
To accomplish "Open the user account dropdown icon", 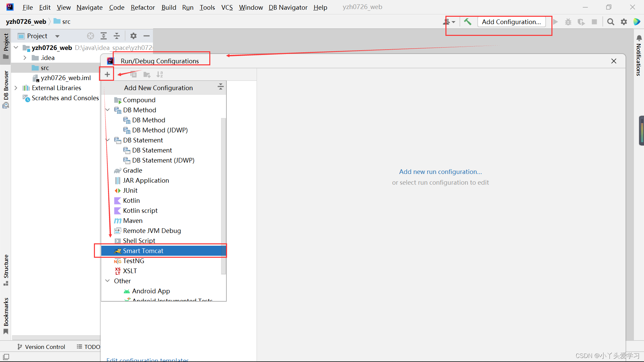I will (x=449, y=22).
